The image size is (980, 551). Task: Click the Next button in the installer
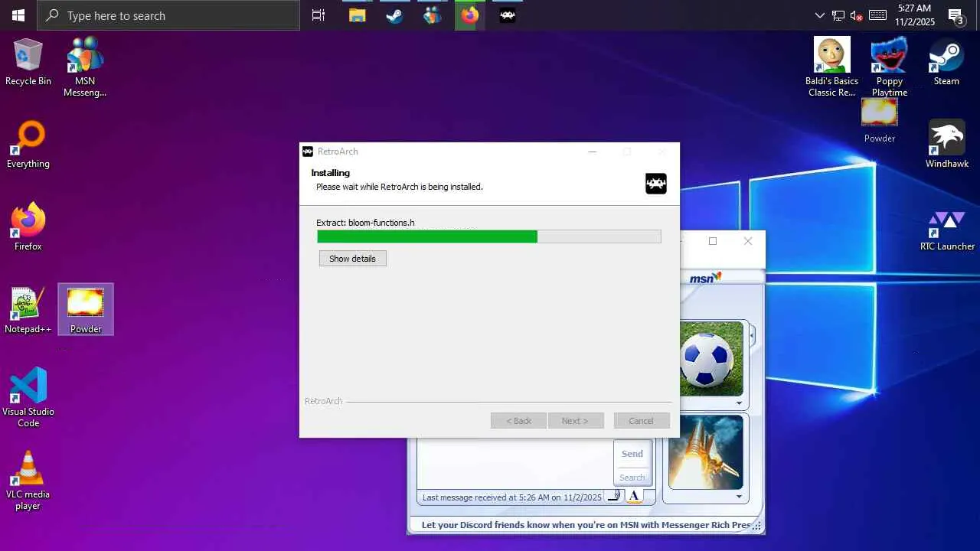click(576, 421)
